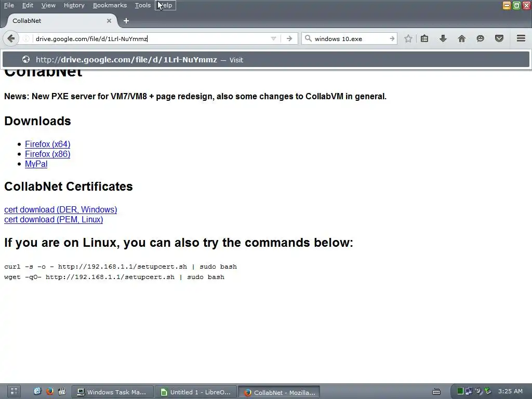This screenshot has height=399, width=532.
Task: Click the CollabNet Certificates heading
Action: click(68, 187)
